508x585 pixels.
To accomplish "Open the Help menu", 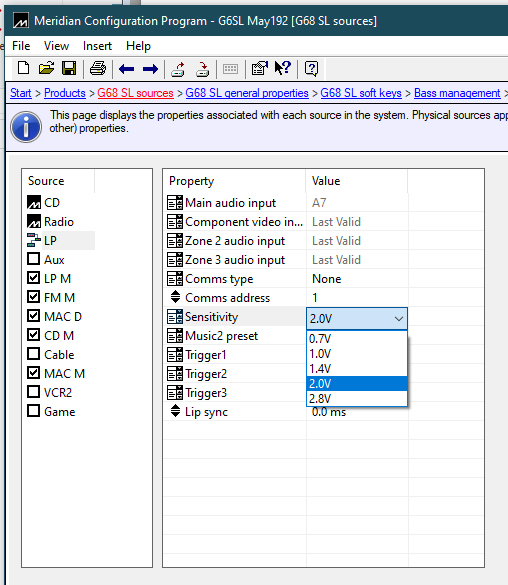I will pyautogui.click(x=138, y=46).
